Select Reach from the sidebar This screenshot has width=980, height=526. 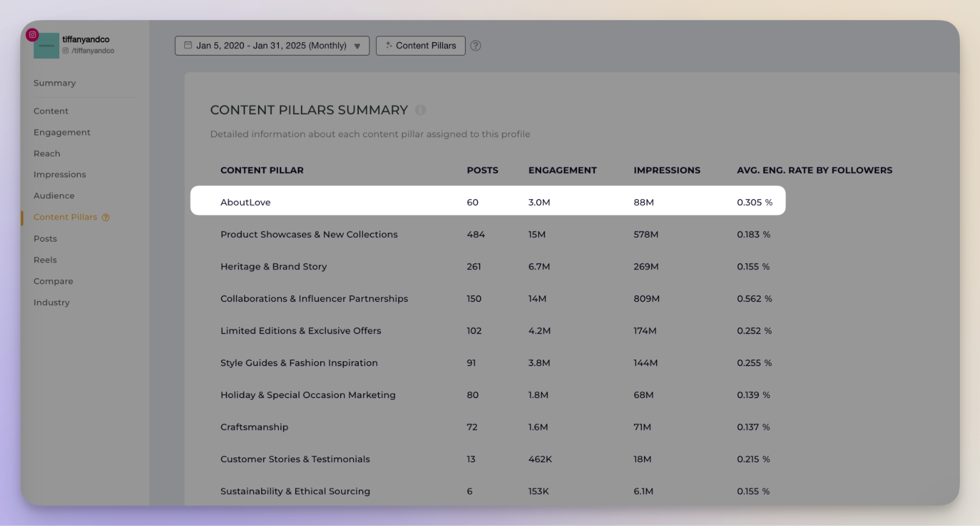tap(47, 153)
